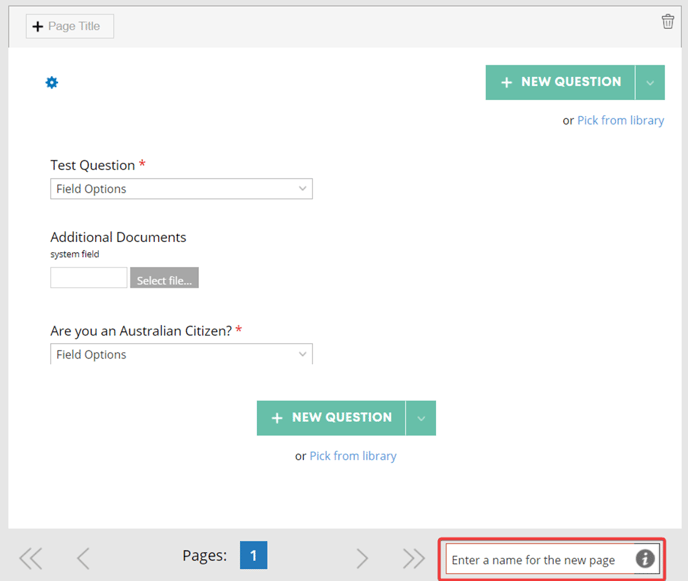Click the Select file... button
The width and height of the screenshot is (688, 581).
pos(164,278)
